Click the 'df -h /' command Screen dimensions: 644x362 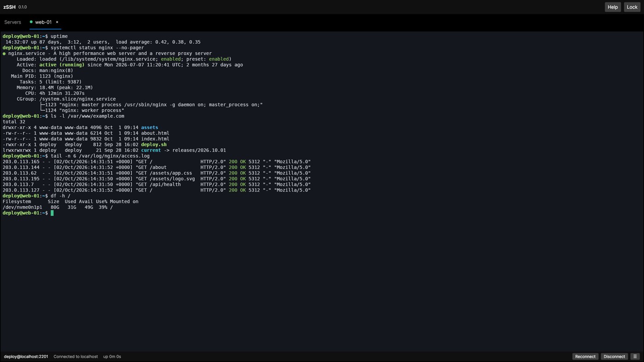60,196
